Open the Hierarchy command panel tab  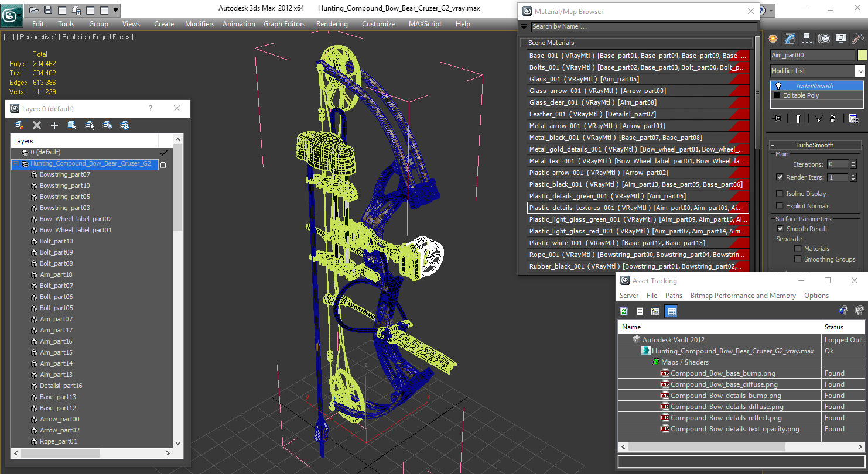click(807, 39)
